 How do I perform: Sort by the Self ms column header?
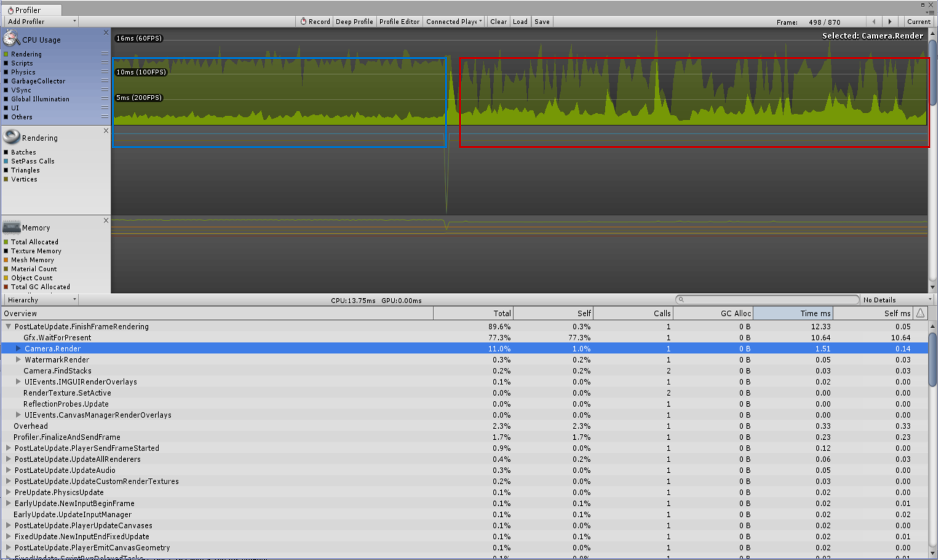[x=873, y=314]
